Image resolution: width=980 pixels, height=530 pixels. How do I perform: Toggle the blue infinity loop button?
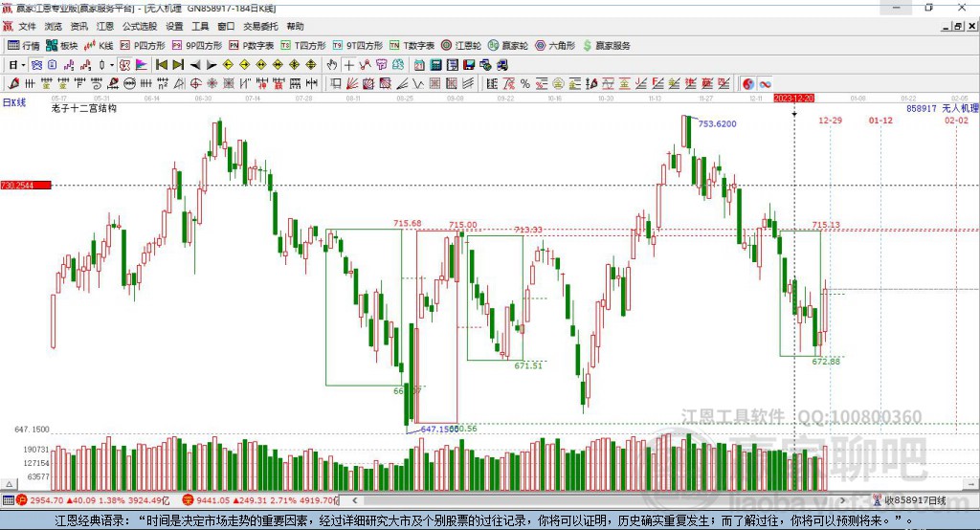tap(765, 84)
